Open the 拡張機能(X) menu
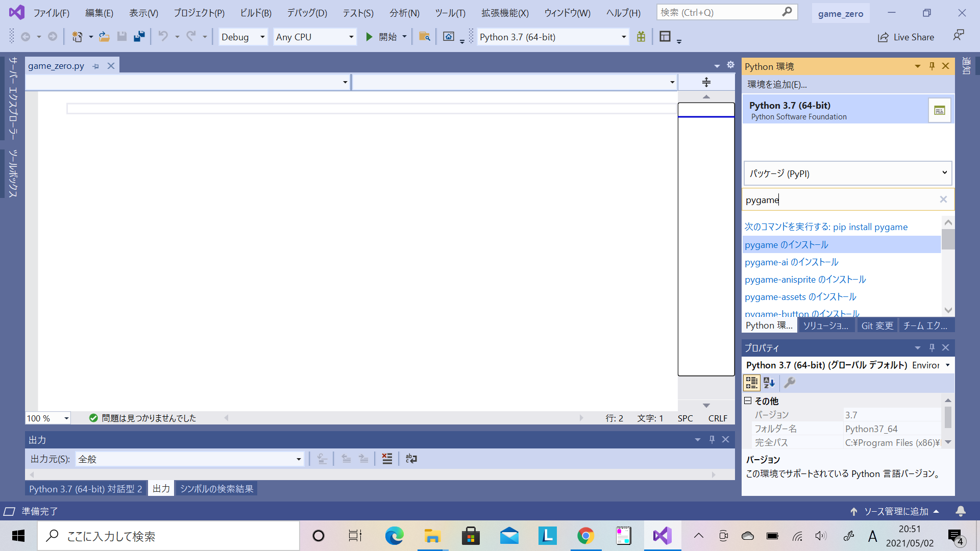The width and height of the screenshot is (980, 551). pos(505,13)
